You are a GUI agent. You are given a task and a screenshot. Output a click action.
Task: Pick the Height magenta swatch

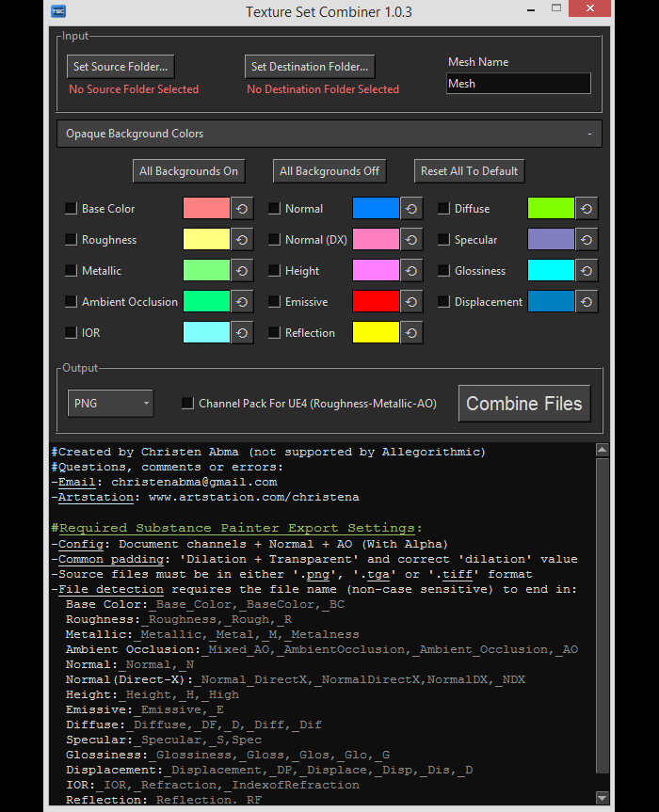[x=376, y=270]
